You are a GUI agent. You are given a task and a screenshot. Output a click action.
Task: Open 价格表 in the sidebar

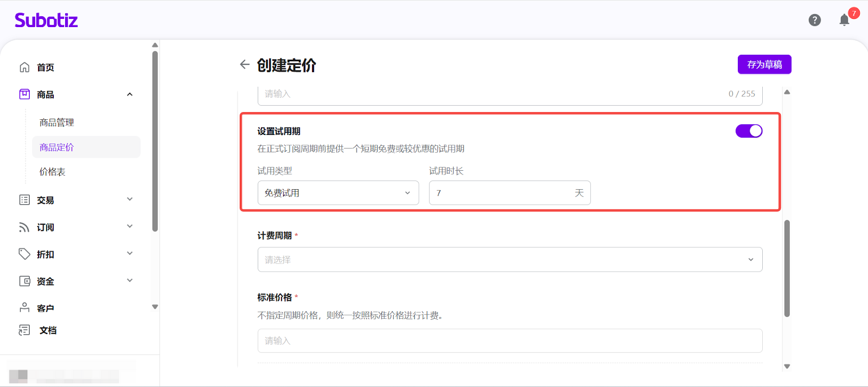(53, 172)
